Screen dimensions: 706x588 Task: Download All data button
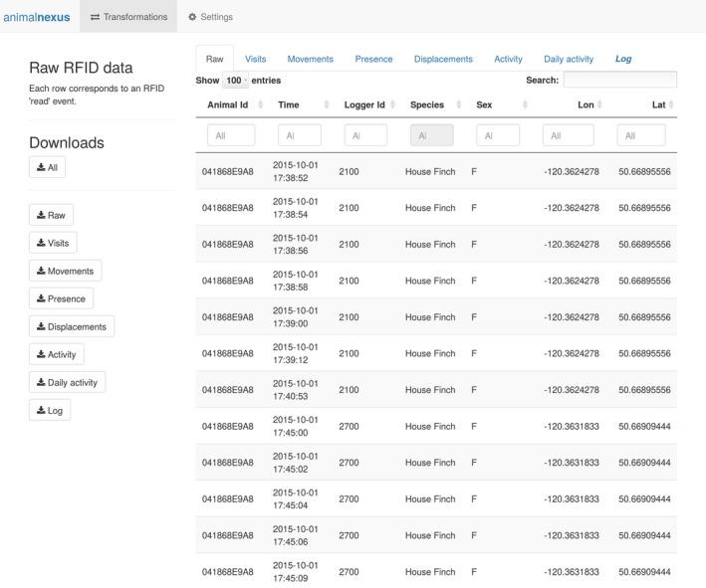[47, 167]
